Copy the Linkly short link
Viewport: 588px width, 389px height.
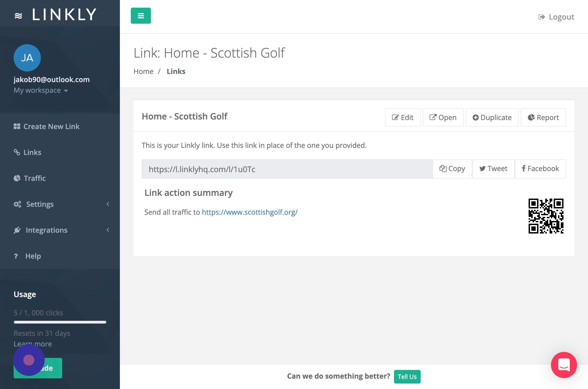pyautogui.click(x=452, y=169)
